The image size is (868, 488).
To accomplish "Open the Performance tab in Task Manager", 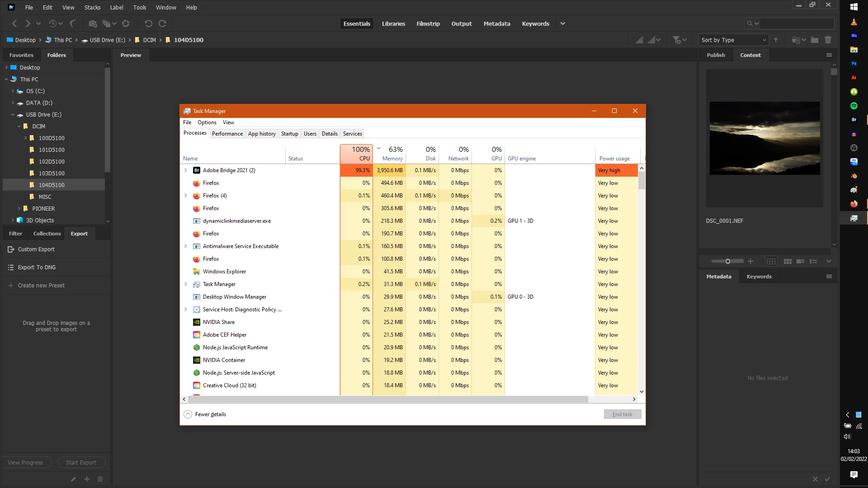I will [x=227, y=134].
